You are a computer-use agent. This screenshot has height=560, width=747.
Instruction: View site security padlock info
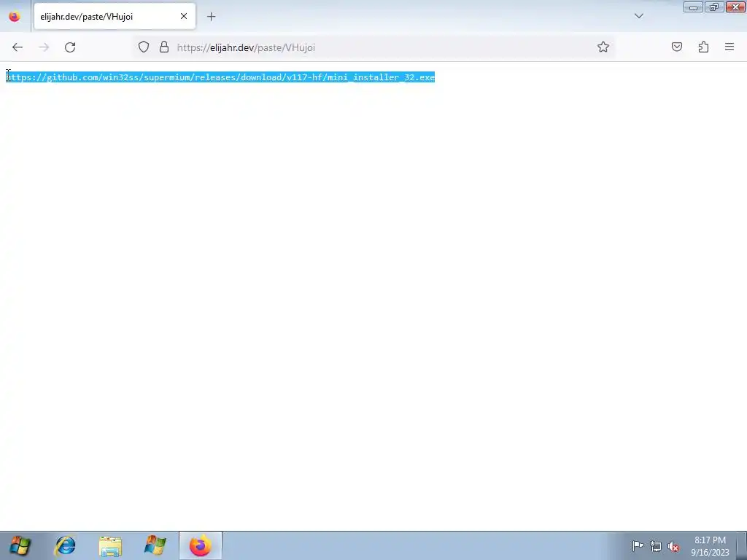pyautogui.click(x=164, y=47)
